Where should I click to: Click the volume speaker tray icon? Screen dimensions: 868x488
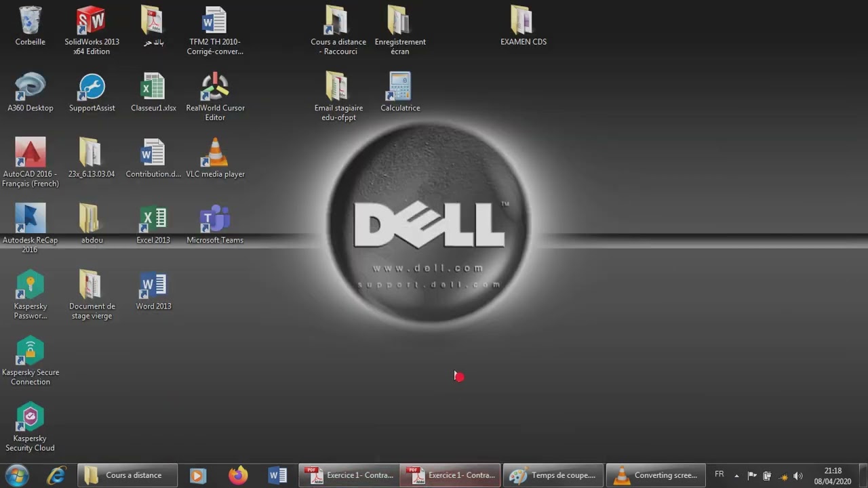798,476
